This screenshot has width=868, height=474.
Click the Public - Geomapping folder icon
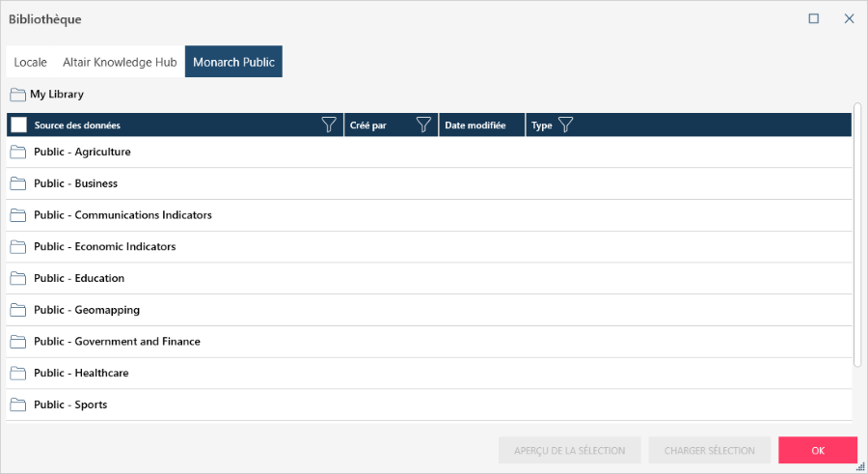[x=17, y=310]
